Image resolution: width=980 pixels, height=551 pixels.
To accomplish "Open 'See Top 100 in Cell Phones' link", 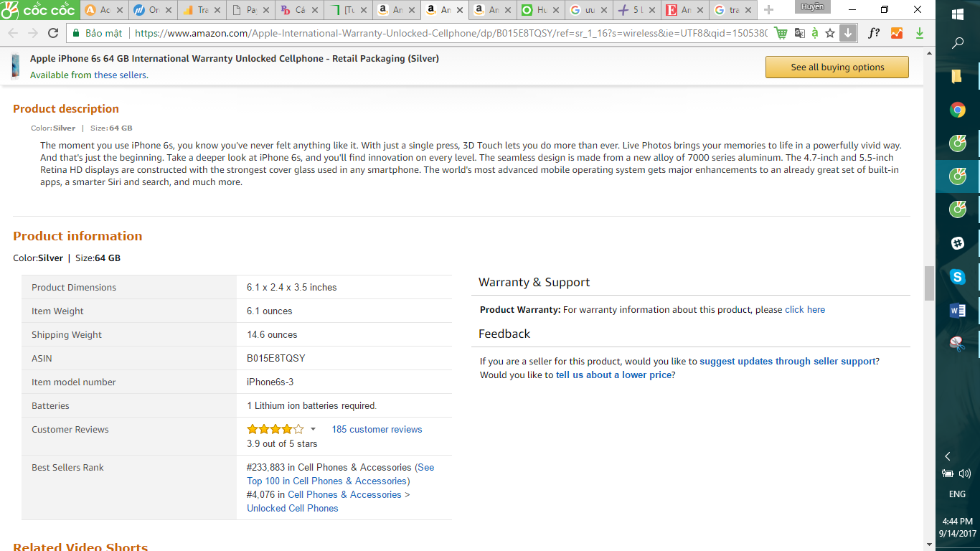I will pos(341,474).
